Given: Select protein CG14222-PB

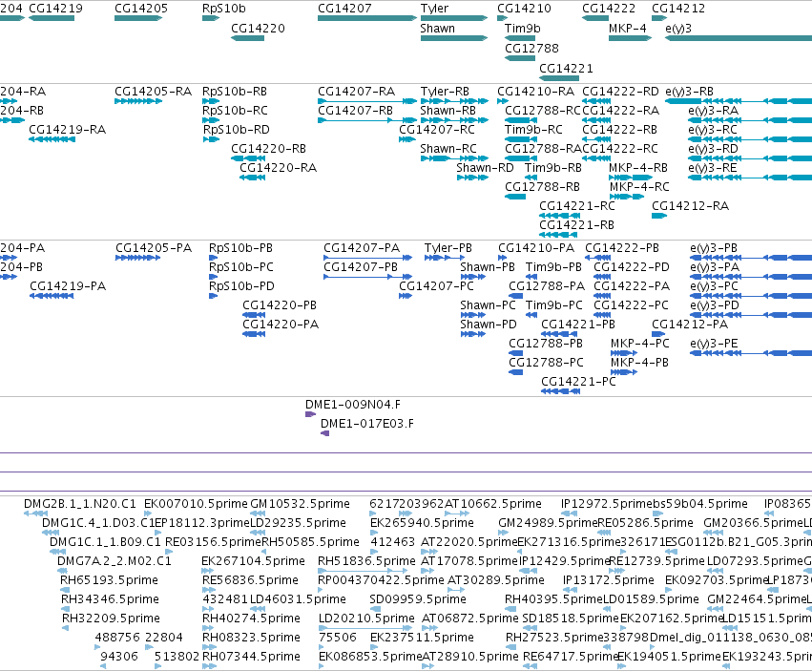Looking at the screenshot, I should pos(622,248).
